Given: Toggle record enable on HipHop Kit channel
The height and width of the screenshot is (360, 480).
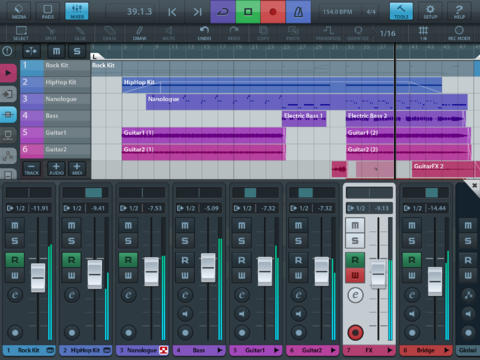Looking at the screenshot, I should [x=71, y=260].
